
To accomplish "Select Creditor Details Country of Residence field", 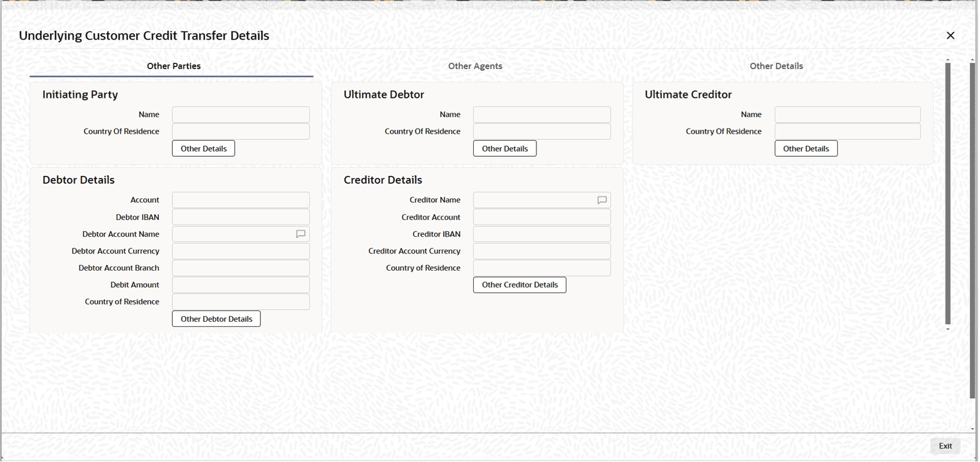I will pos(542,268).
